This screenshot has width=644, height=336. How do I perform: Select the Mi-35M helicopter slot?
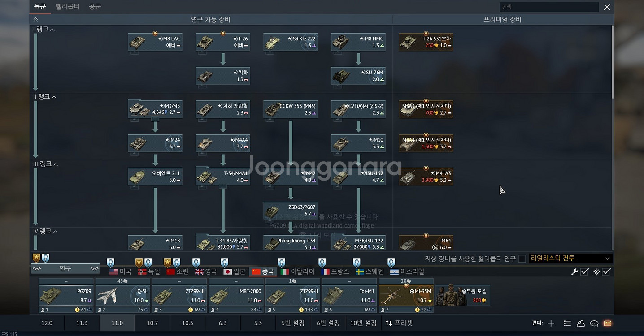coord(406,296)
